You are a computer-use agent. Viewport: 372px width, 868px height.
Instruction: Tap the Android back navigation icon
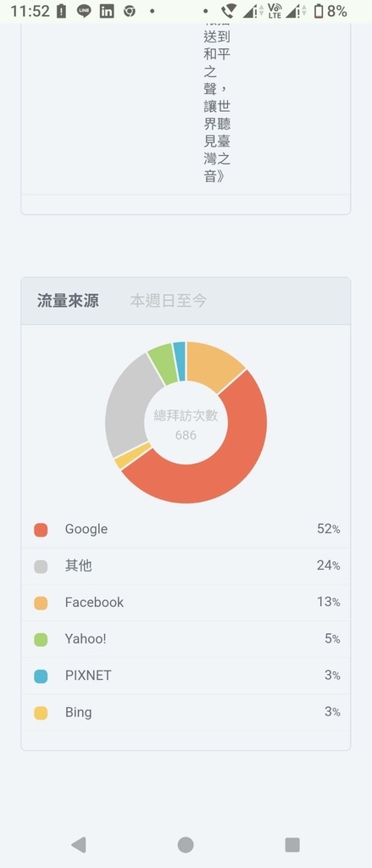click(x=79, y=844)
